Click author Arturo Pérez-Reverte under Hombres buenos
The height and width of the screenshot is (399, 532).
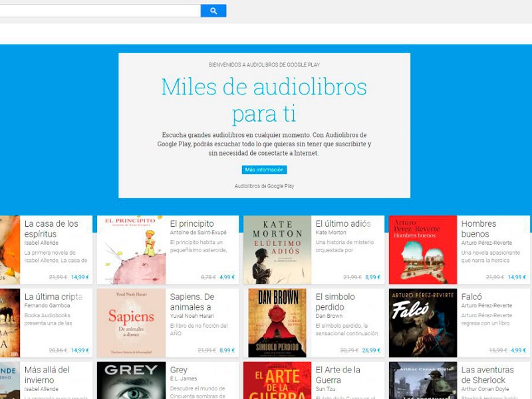click(x=487, y=243)
